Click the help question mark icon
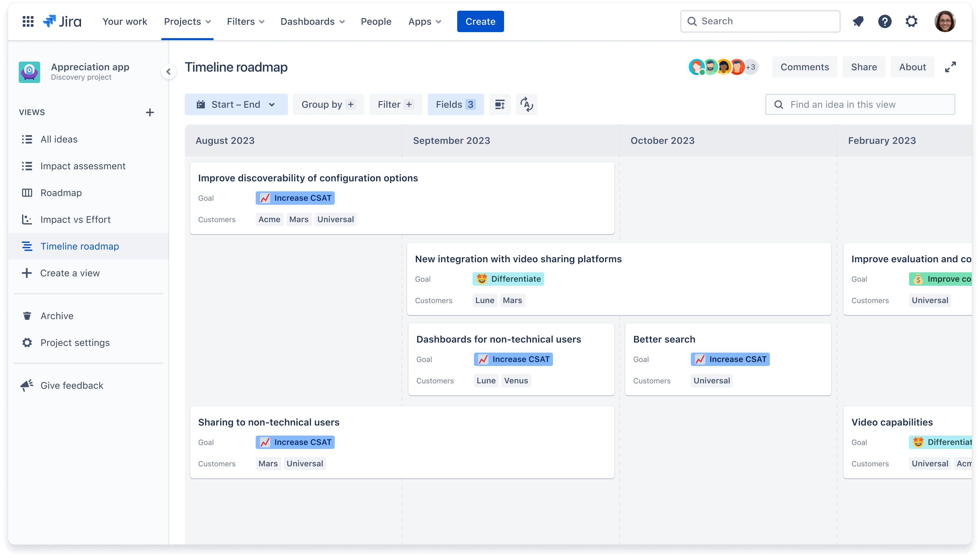This screenshot has width=980, height=558. (884, 21)
